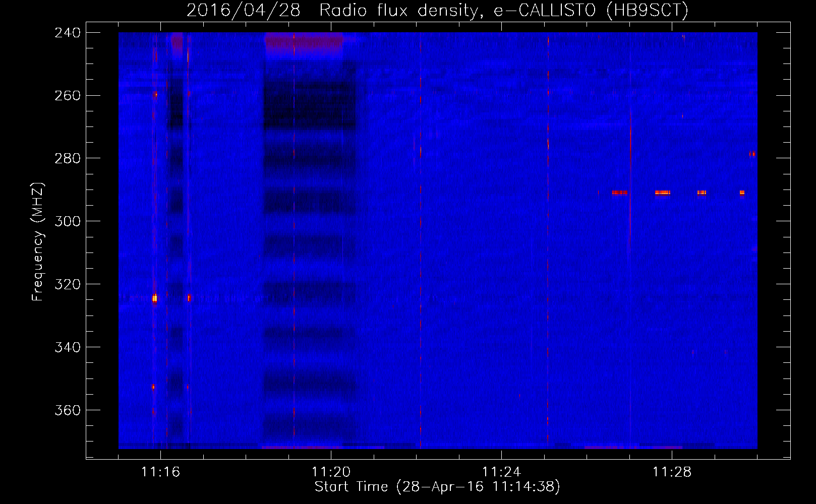Screen dimensions: 816x504
Task: Click the 11:20 time tick label
Action: pos(331,472)
